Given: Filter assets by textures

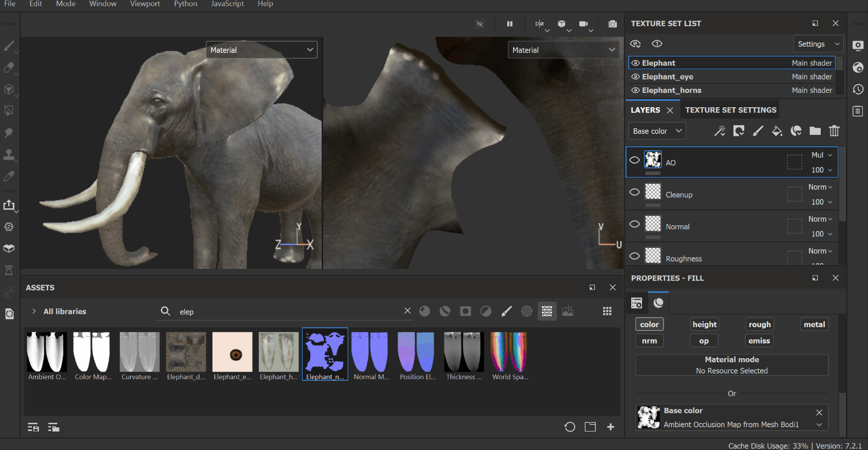Looking at the screenshot, I should 547,311.
